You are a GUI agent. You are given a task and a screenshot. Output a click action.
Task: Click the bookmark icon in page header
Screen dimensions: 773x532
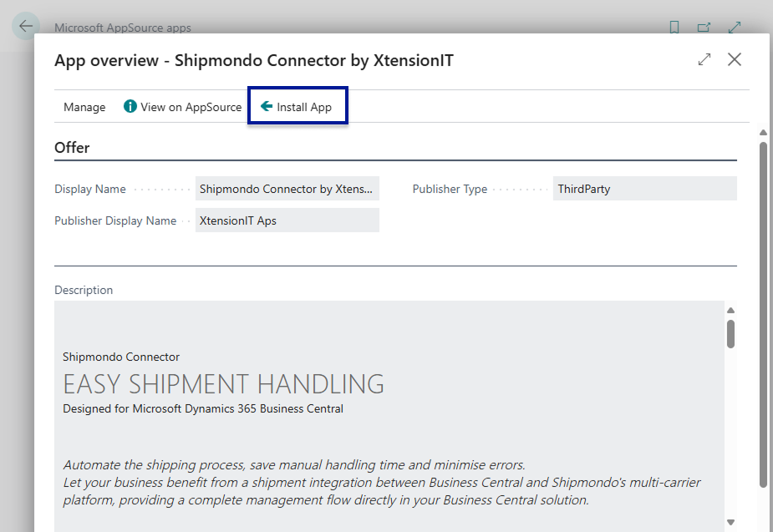pyautogui.click(x=674, y=28)
